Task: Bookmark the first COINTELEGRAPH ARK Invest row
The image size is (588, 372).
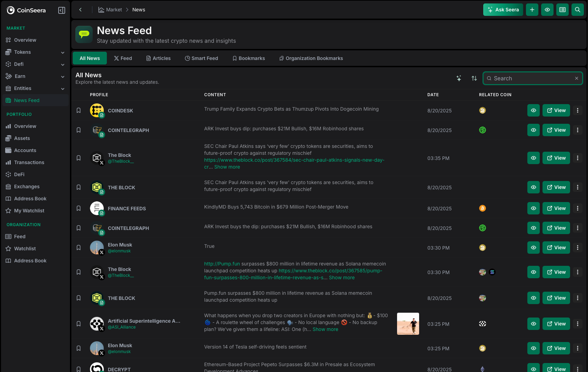Action: pos(79,130)
